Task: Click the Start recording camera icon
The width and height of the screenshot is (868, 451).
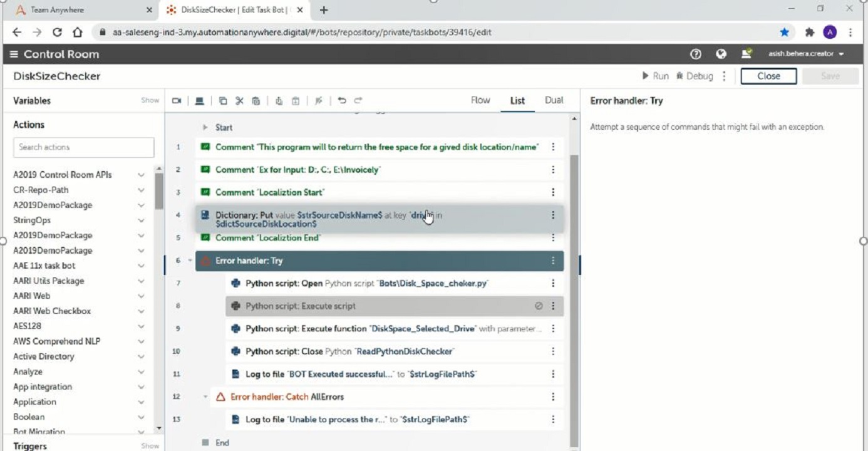Action: [x=177, y=101]
